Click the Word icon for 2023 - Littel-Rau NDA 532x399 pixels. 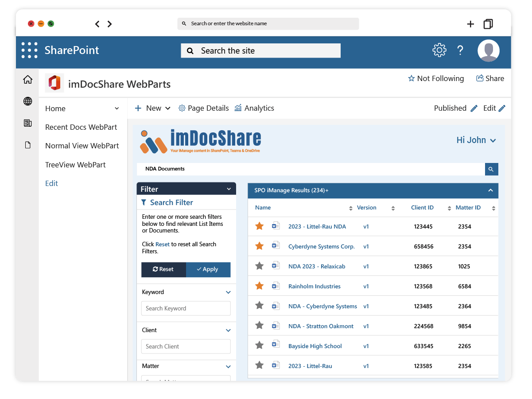pos(276,226)
